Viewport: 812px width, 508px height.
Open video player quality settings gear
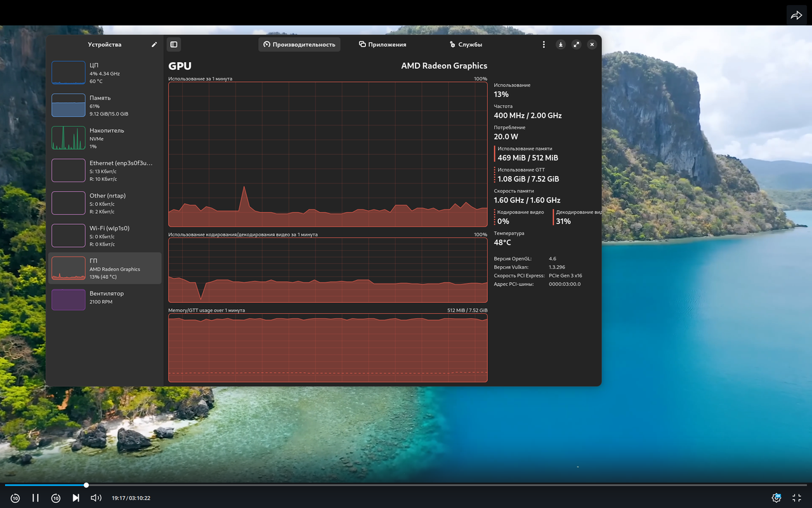coord(776,498)
